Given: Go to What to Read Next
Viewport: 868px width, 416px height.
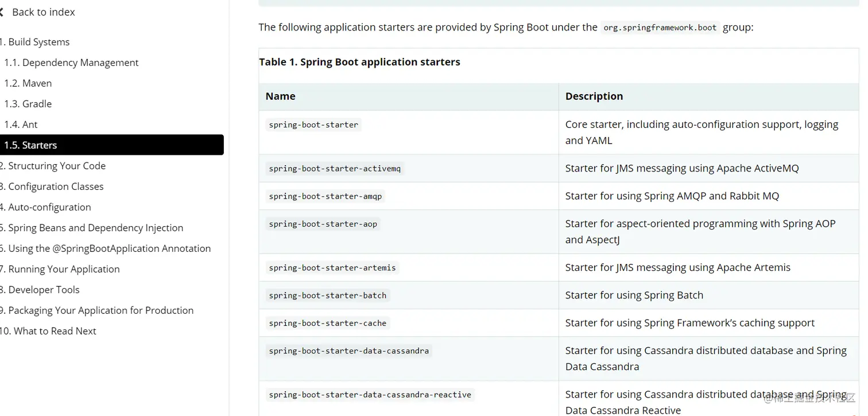Looking at the screenshot, I should pos(48,331).
